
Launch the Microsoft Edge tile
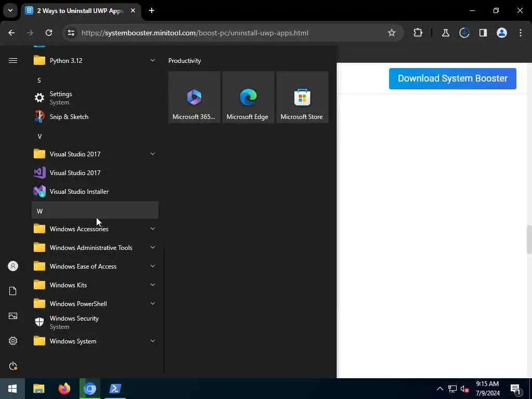tap(248, 97)
